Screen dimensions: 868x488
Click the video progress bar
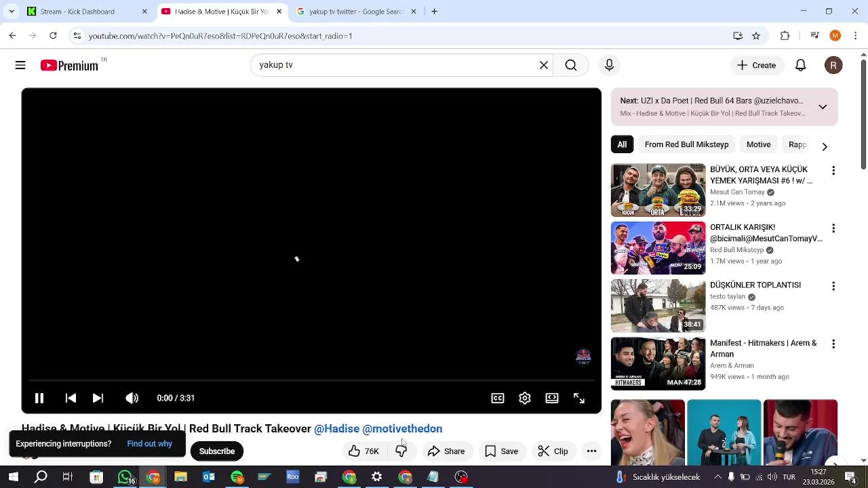coord(311,381)
